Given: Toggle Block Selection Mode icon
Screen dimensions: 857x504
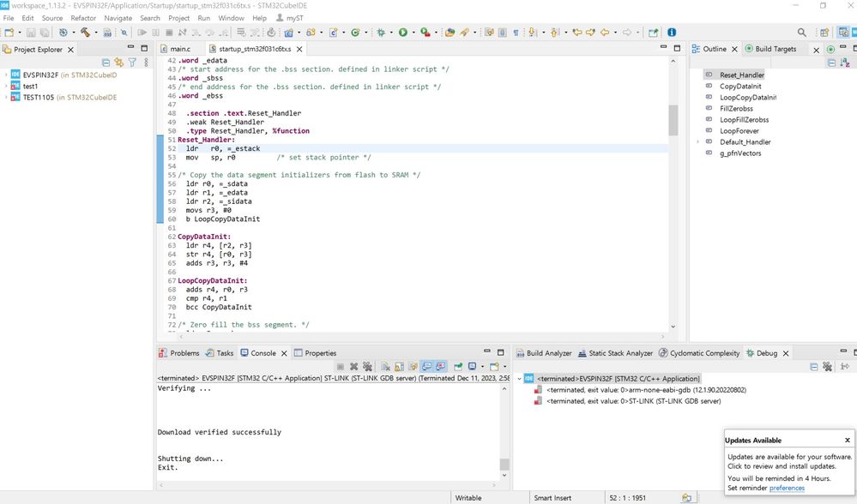Looking at the screenshot, I should point(503,33).
